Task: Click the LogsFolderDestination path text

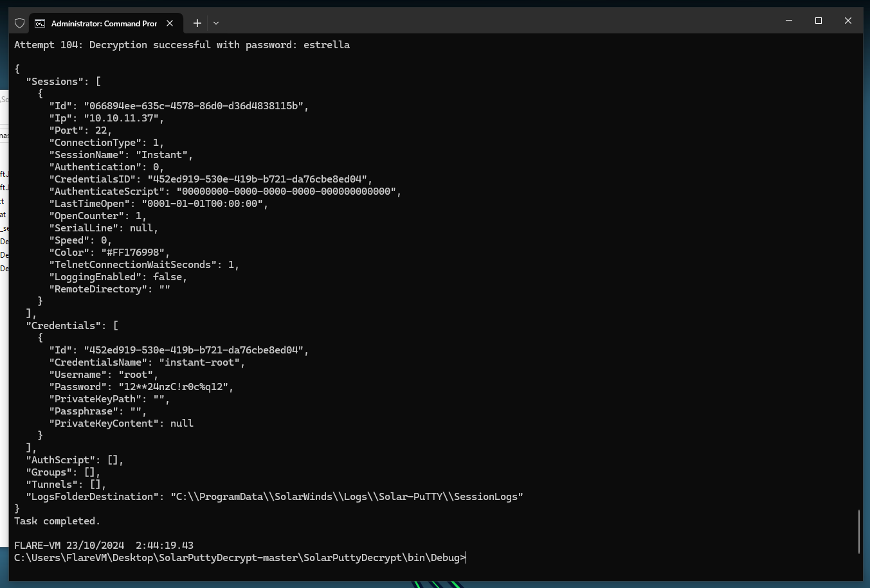Action: [x=347, y=497]
